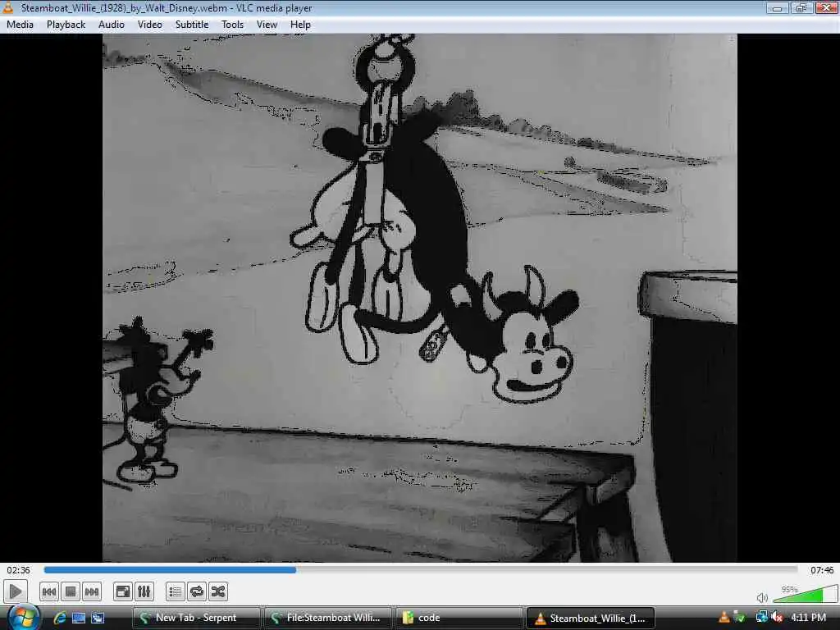Mute audio via speaker icon
The width and height of the screenshot is (840, 630).
tap(762, 597)
